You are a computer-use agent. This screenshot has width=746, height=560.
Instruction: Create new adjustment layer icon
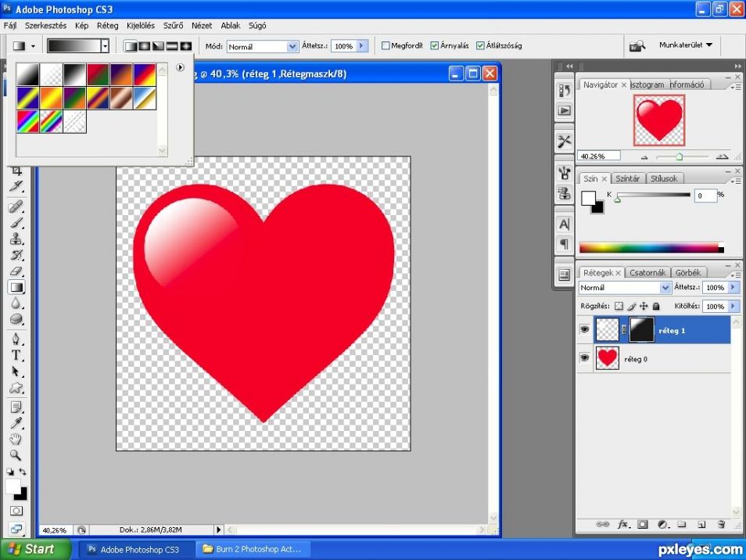click(663, 524)
